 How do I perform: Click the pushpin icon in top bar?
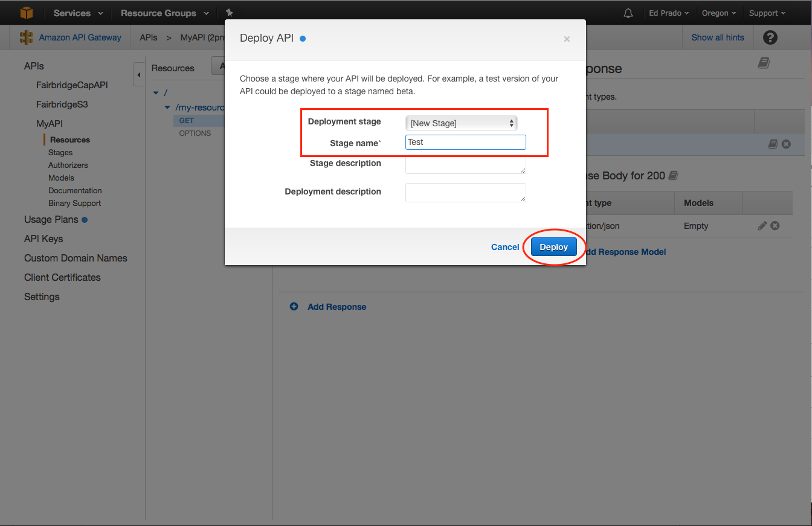[229, 13]
